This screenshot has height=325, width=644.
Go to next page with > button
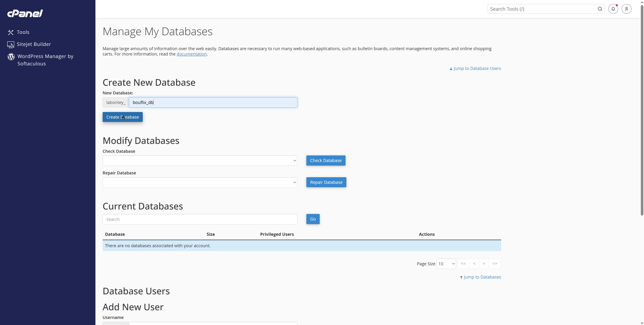pos(484,264)
